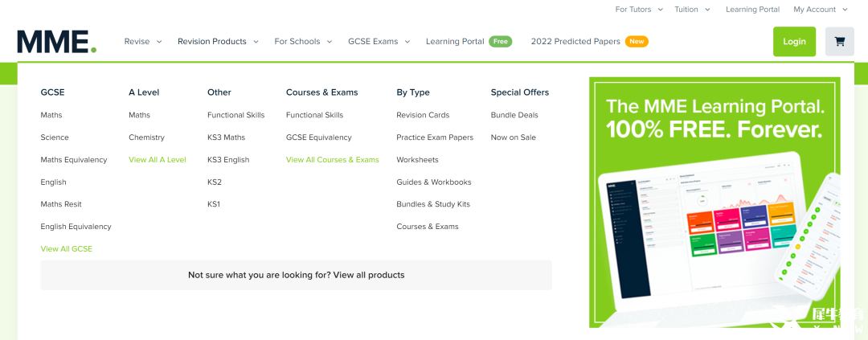This screenshot has width=868, height=340.
Task: Open 2022 Predicted Papers menu item
Action: coord(575,42)
